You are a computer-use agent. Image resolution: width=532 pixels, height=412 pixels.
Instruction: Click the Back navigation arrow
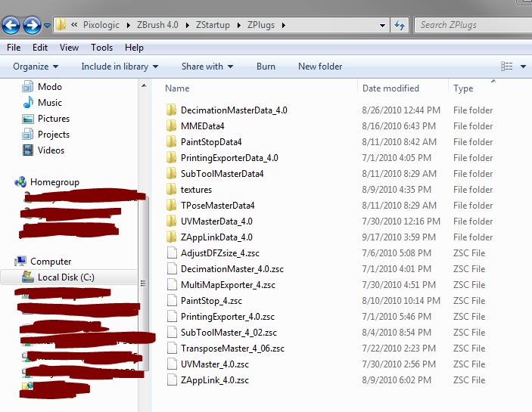pyautogui.click(x=11, y=25)
